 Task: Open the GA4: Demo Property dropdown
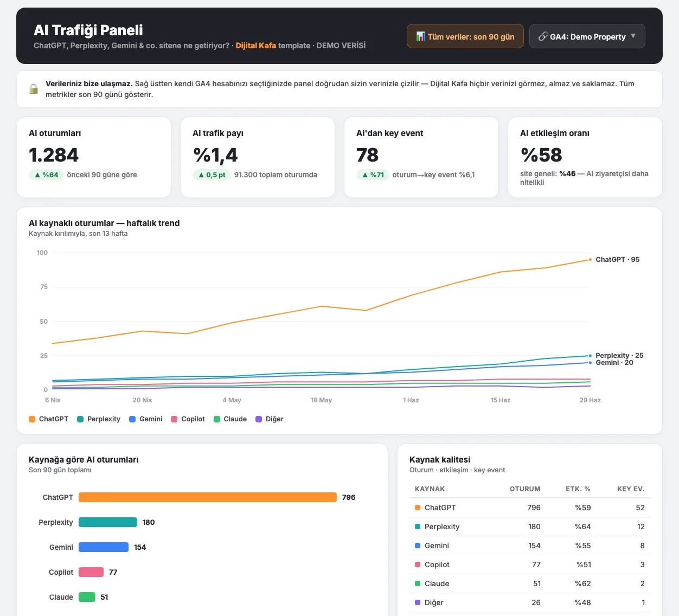pyautogui.click(x=587, y=36)
